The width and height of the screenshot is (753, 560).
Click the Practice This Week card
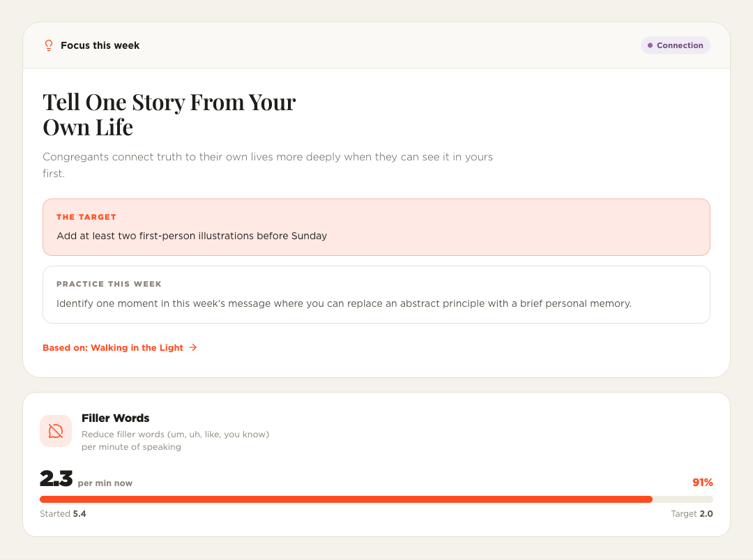[x=376, y=295]
